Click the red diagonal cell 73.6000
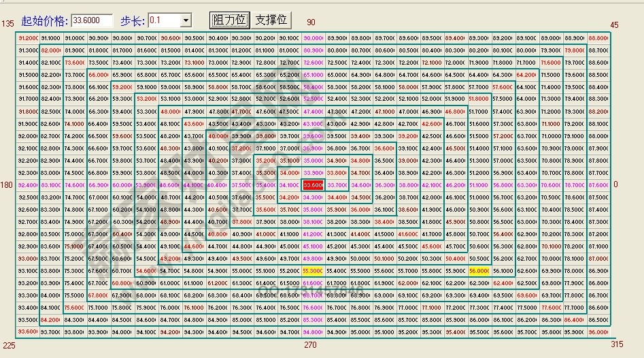This screenshot has height=358, width=644. click(75, 63)
